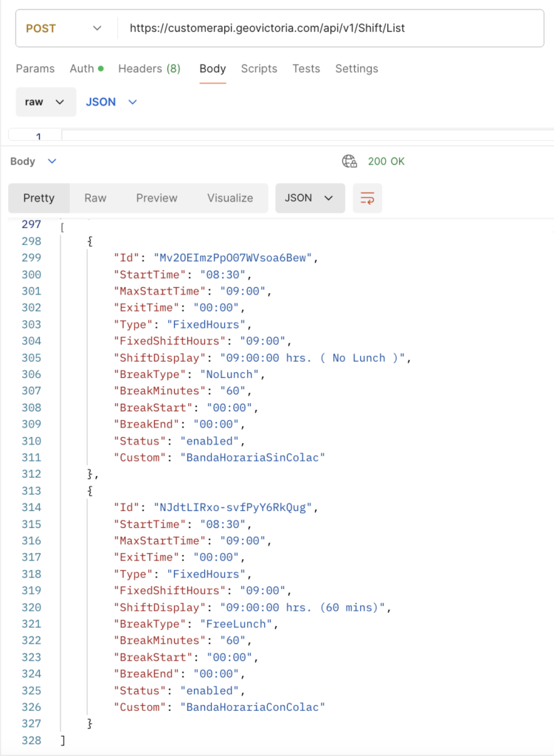Open the request Settings tab
Viewport: 554px width, 756px height.
pyautogui.click(x=356, y=69)
